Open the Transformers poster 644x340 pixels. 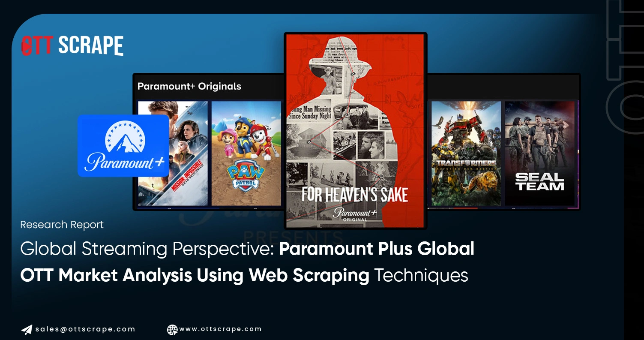pos(466,153)
